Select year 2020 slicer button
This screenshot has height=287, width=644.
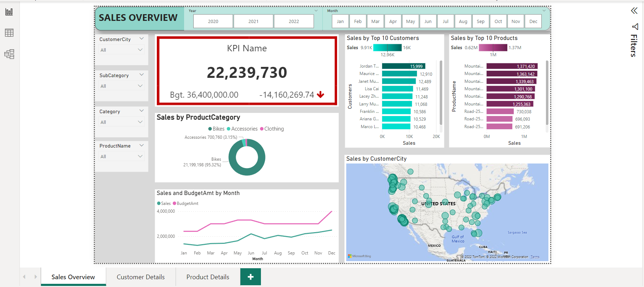[x=213, y=21]
